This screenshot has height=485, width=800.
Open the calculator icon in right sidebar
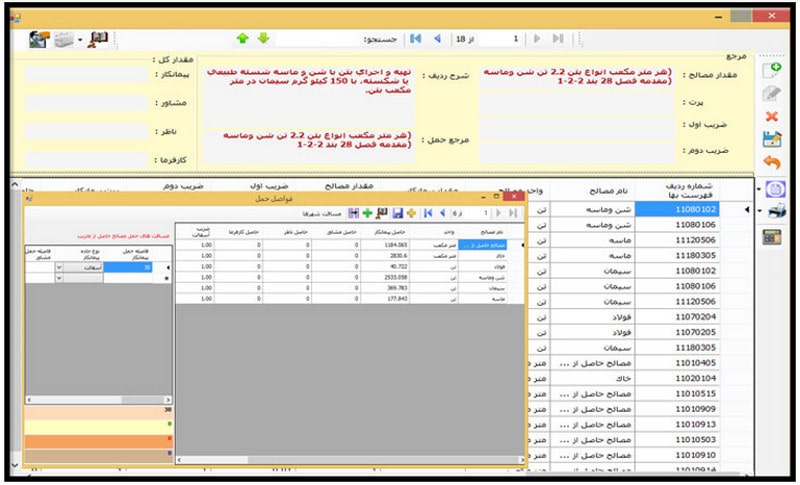coord(772,237)
